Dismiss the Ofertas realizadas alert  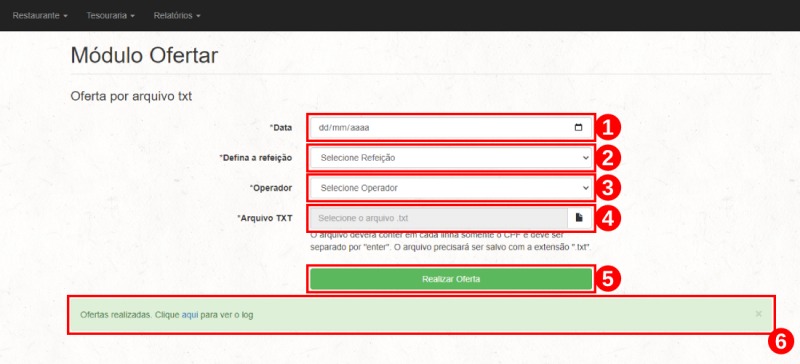click(x=758, y=314)
